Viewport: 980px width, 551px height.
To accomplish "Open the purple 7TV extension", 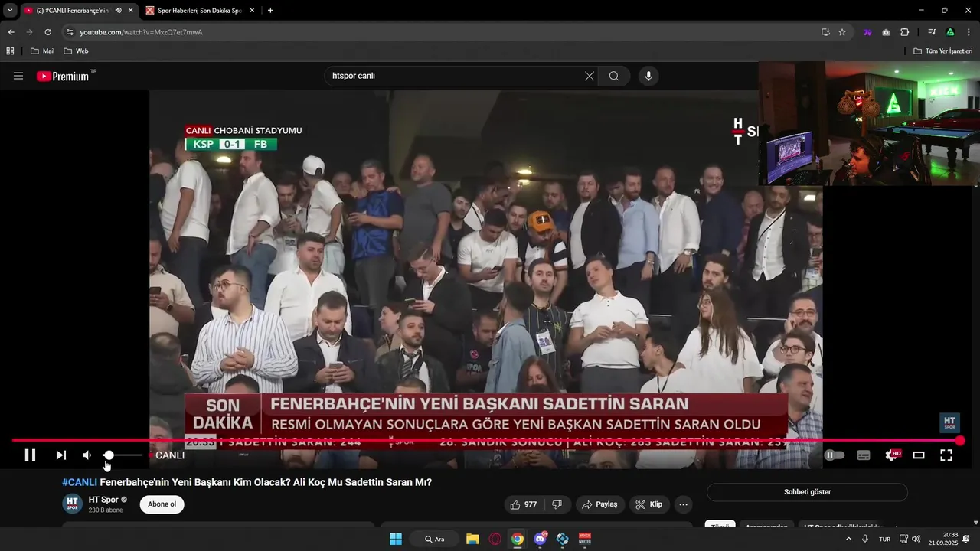I will point(867,32).
